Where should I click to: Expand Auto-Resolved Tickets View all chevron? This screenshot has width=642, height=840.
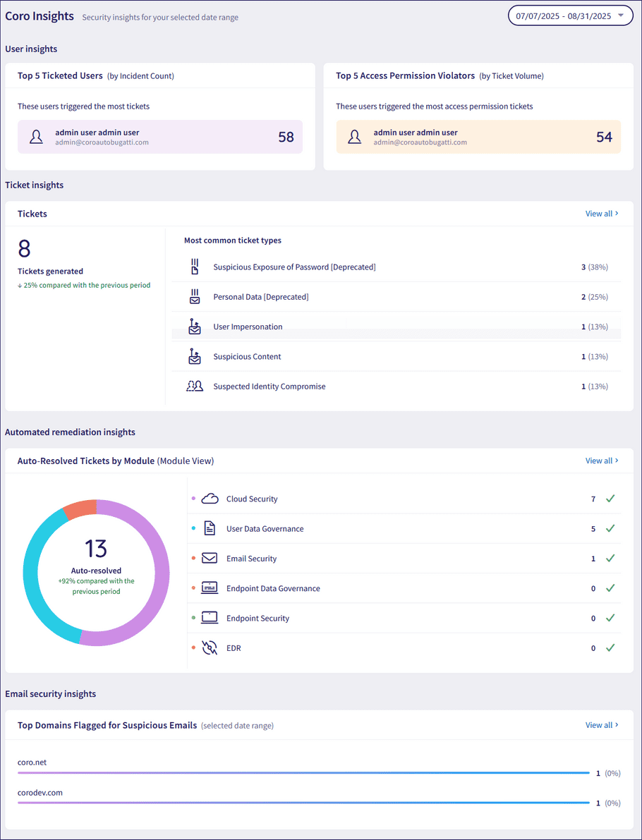click(x=617, y=460)
